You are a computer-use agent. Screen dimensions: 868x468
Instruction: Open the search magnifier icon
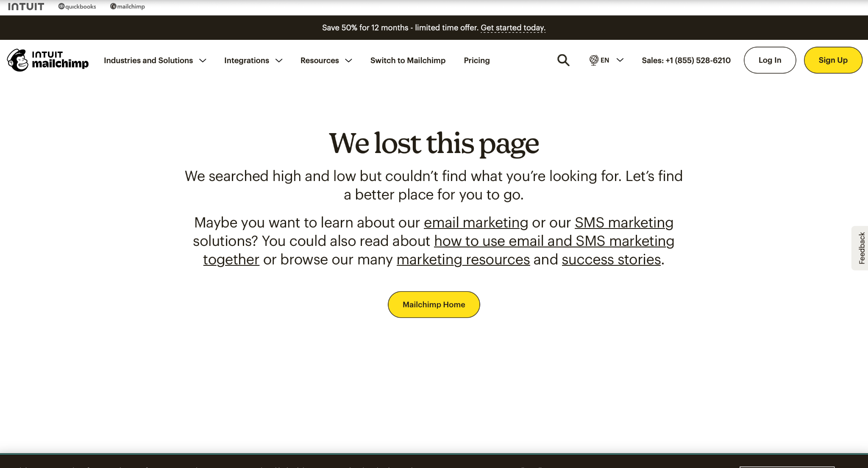point(563,60)
